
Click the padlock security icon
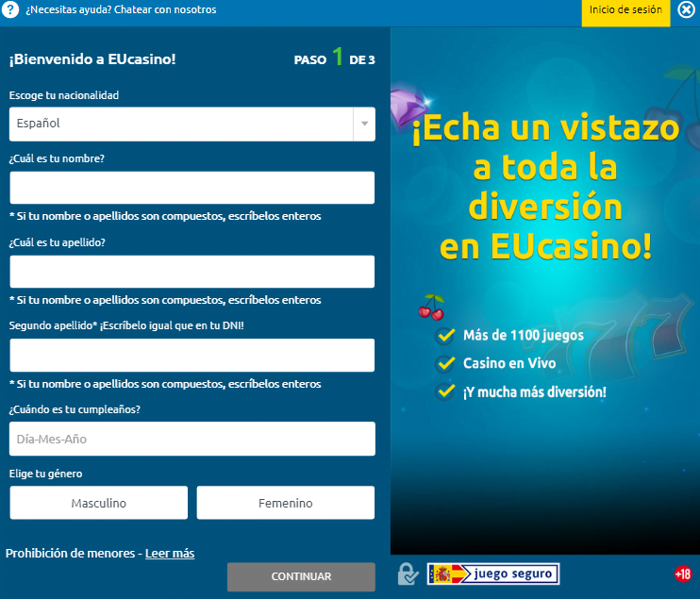pyautogui.click(x=408, y=574)
